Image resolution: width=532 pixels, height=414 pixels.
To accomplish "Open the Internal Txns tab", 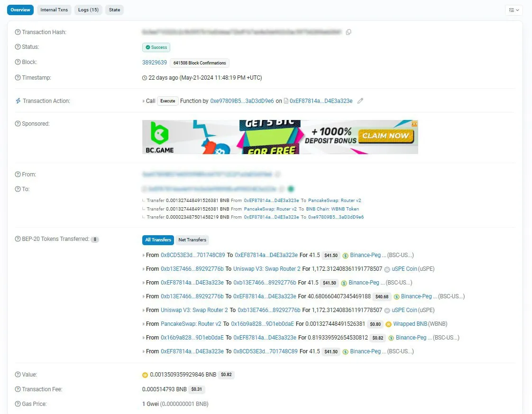I will pos(54,10).
